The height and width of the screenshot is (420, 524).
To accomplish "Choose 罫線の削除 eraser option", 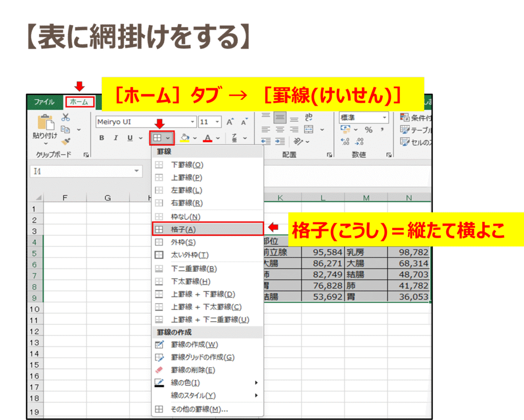I will tap(192, 370).
